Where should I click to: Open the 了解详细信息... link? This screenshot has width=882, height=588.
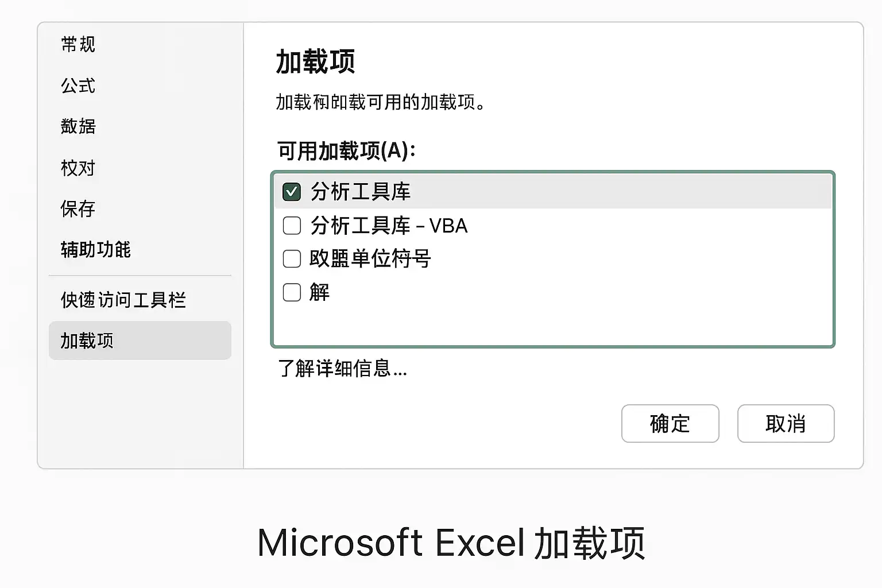point(342,369)
